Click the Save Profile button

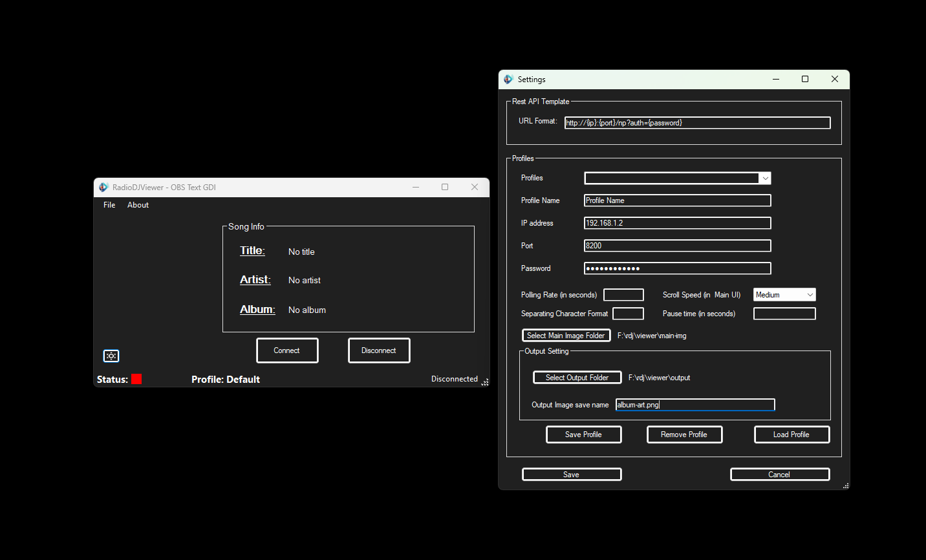pyautogui.click(x=583, y=435)
